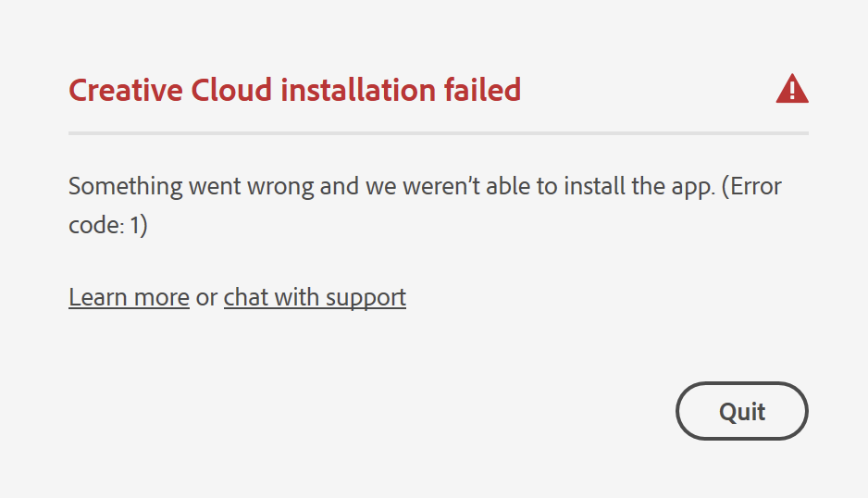Click the gray divider under the heading

[x=438, y=133]
